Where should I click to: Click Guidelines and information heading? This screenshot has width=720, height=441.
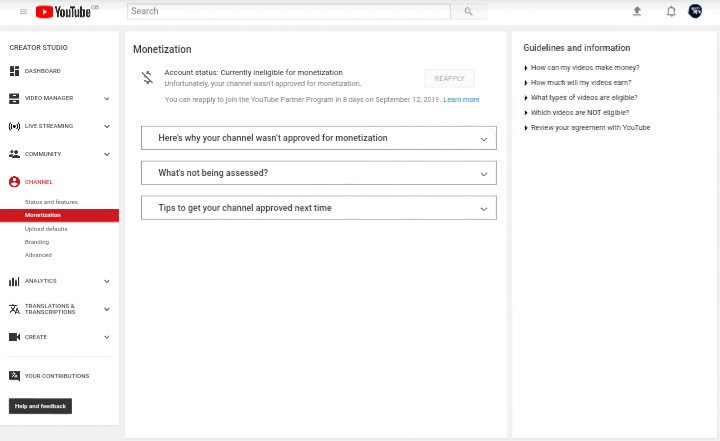click(577, 48)
